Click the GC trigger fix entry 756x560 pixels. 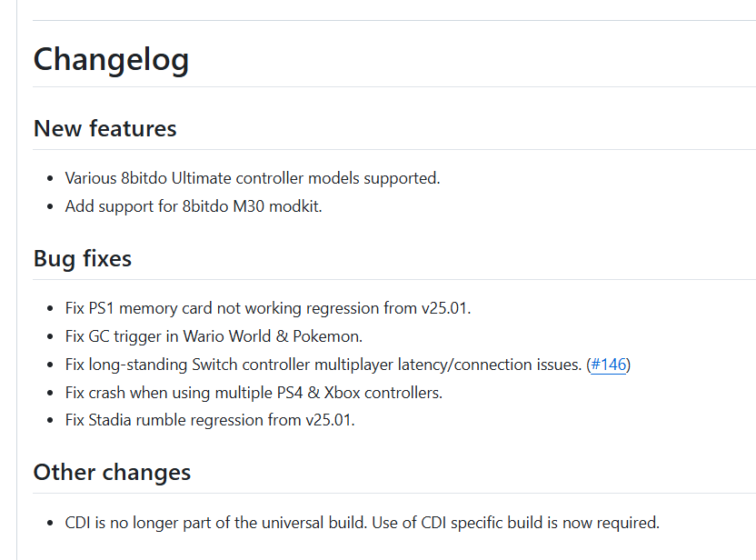214,336
